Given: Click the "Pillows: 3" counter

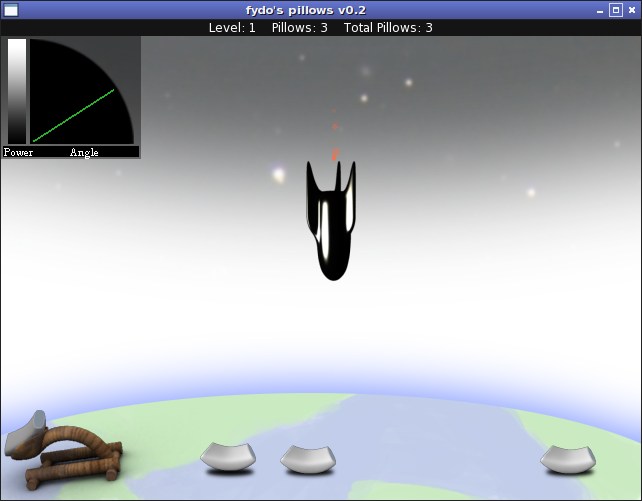Looking at the screenshot, I should [x=300, y=28].
